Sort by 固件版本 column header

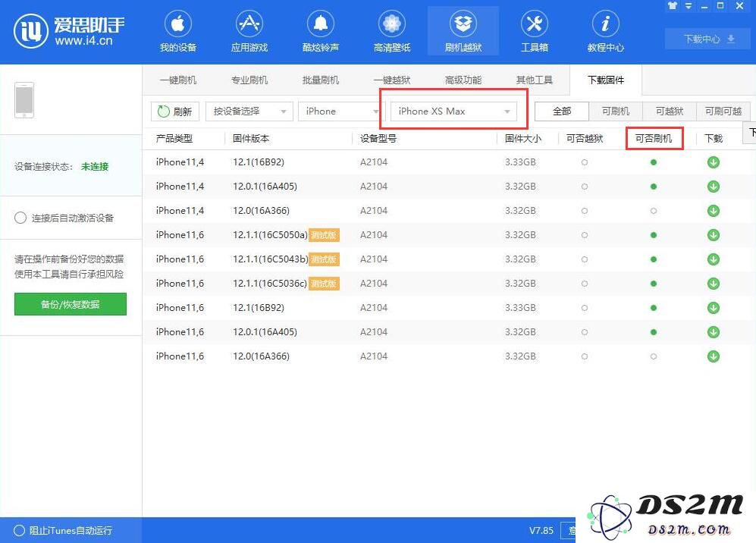pyautogui.click(x=251, y=139)
